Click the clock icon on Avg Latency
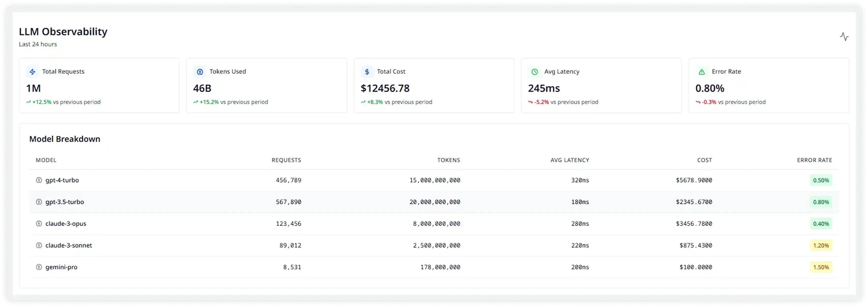 click(534, 72)
